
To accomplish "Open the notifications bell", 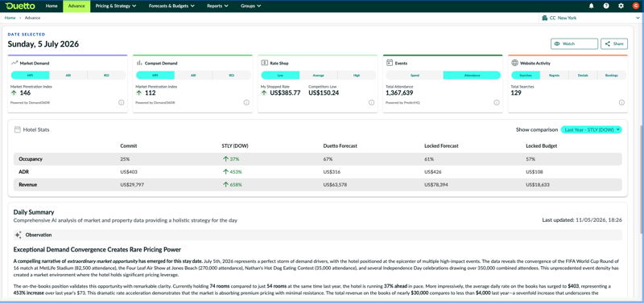I will tap(592, 6).
